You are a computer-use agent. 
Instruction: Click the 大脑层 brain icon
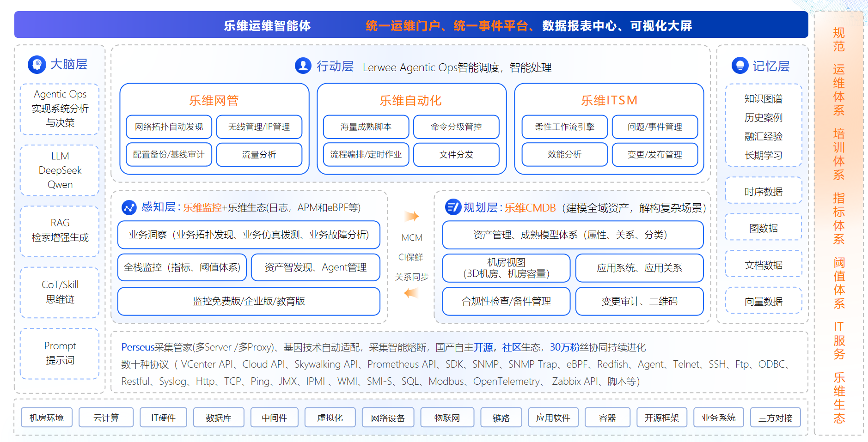[x=37, y=65]
